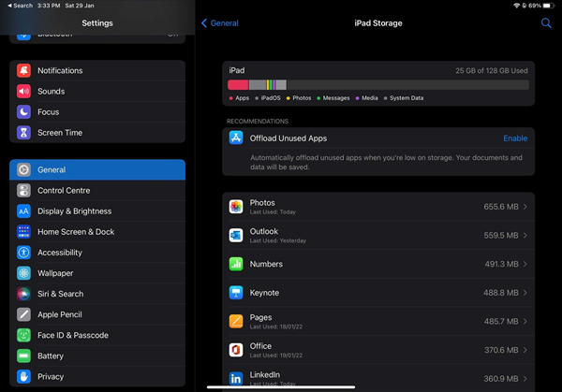Screen dimensions: 562x392
Task: Click "Last Used: 18/01/22" under Pages
Action: click(x=276, y=327)
